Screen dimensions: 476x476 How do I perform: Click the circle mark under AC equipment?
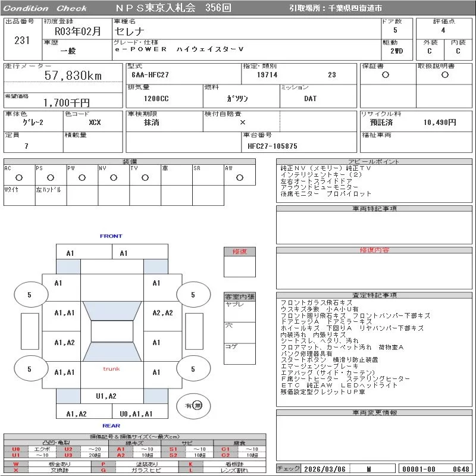click(19, 177)
